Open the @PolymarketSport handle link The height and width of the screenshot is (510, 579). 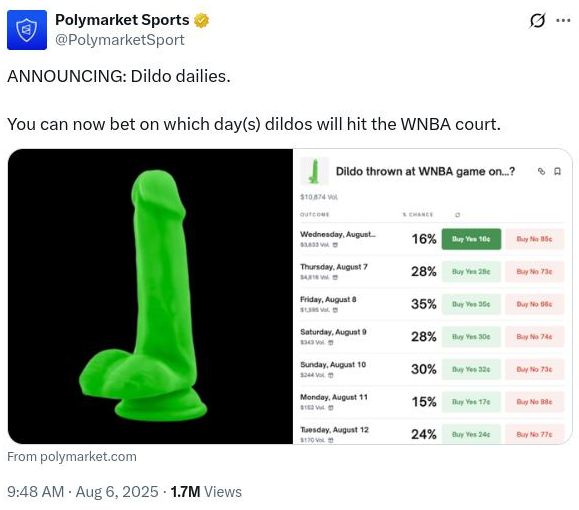(120, 40)
